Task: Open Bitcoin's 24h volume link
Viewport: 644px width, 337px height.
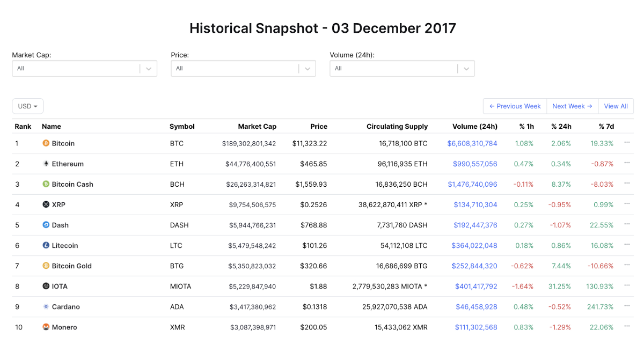Action: pyautogui.click(x=472, y=143)
